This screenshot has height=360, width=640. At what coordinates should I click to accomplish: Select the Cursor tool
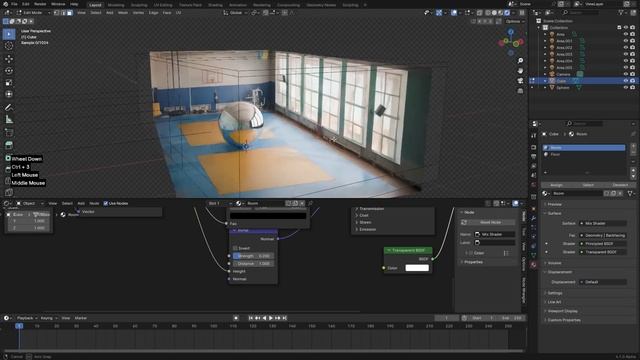coord(9,46)
